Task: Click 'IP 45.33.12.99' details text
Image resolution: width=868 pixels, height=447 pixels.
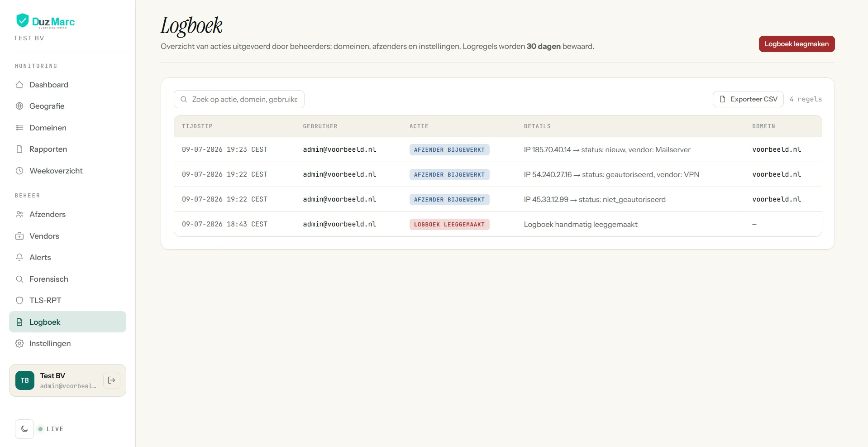Action: pyautogui.click(x=595, y=199)
